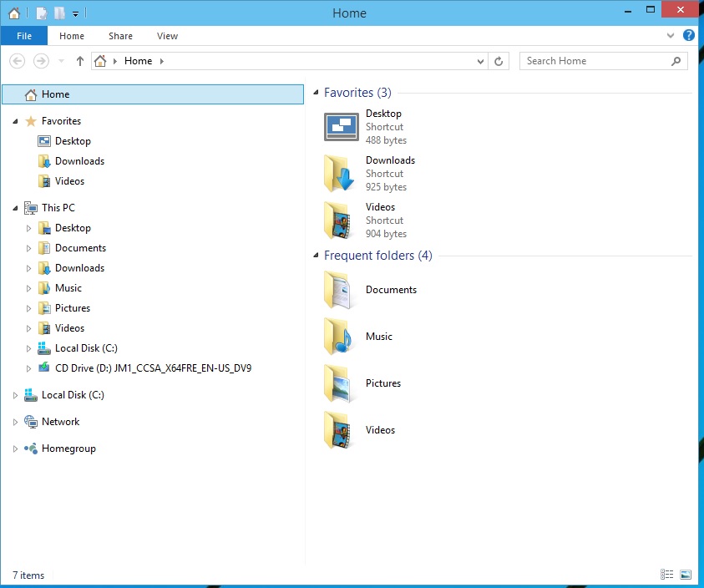The image size is (704, 588).
Task: Select Documents under This PC
Action: pos(80,248)
